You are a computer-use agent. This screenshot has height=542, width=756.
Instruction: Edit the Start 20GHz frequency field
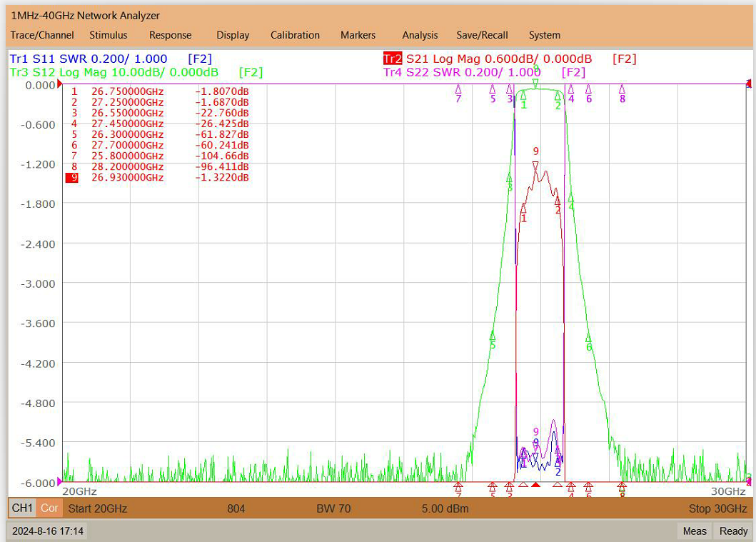97,508
